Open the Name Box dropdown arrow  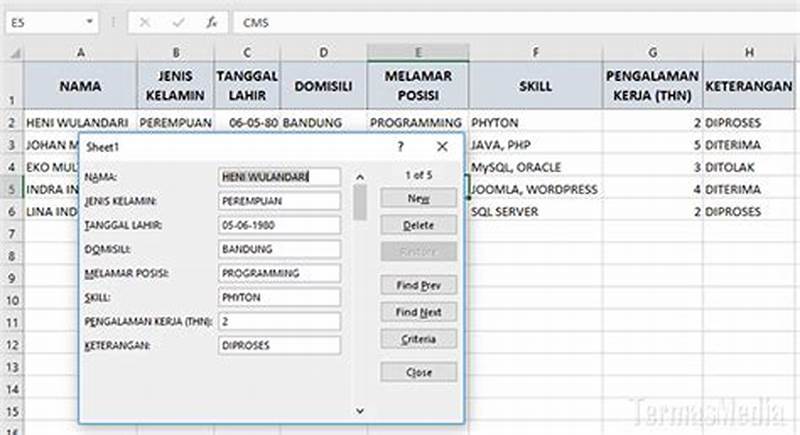89,22
